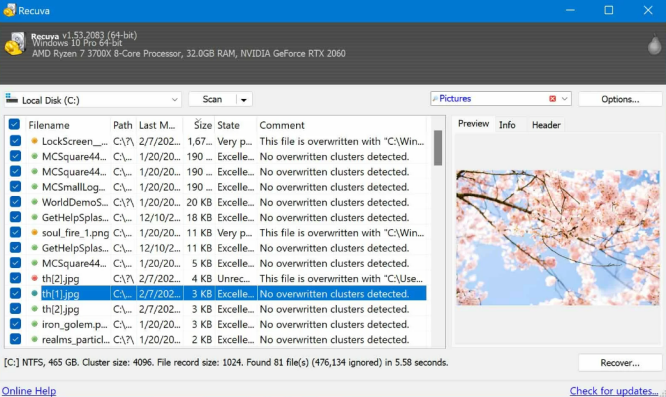
Task: Switch to the Info tab
Action: tap(507, 125)
